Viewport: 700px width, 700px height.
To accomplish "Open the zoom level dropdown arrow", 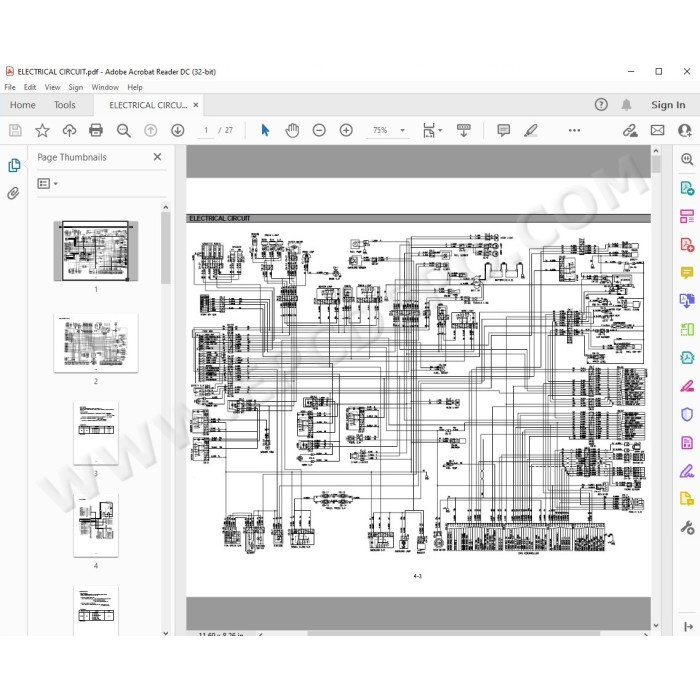I will 402,130.
